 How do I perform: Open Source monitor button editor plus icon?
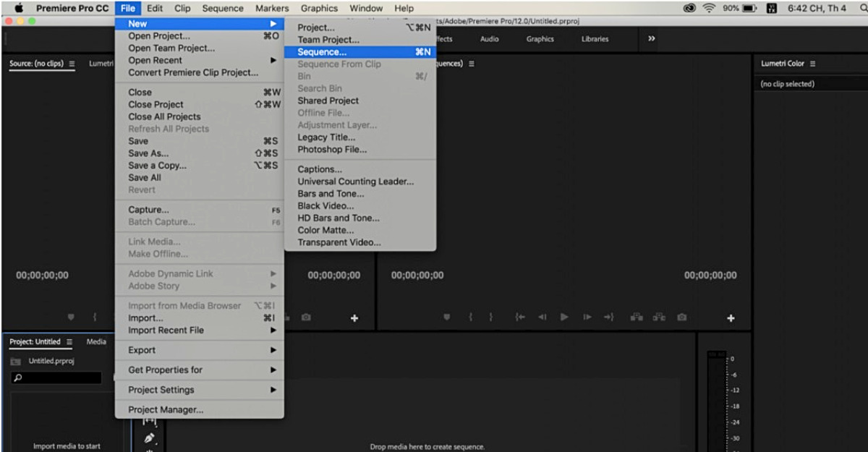(x=354, y=318)
